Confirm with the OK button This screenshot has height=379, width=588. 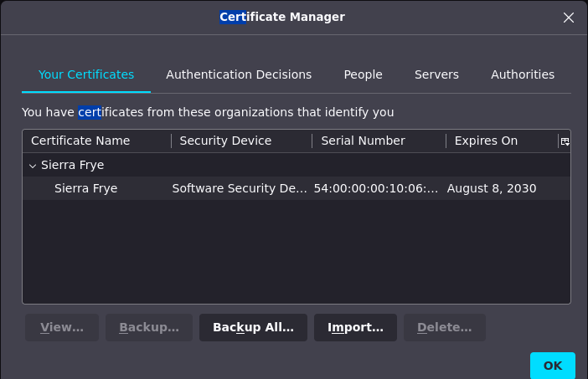point(552,366)
